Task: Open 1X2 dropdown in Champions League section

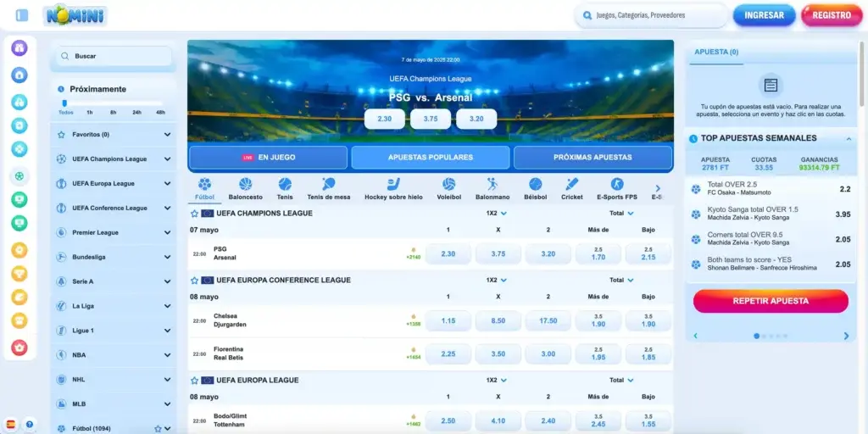Action: [497, 213]
